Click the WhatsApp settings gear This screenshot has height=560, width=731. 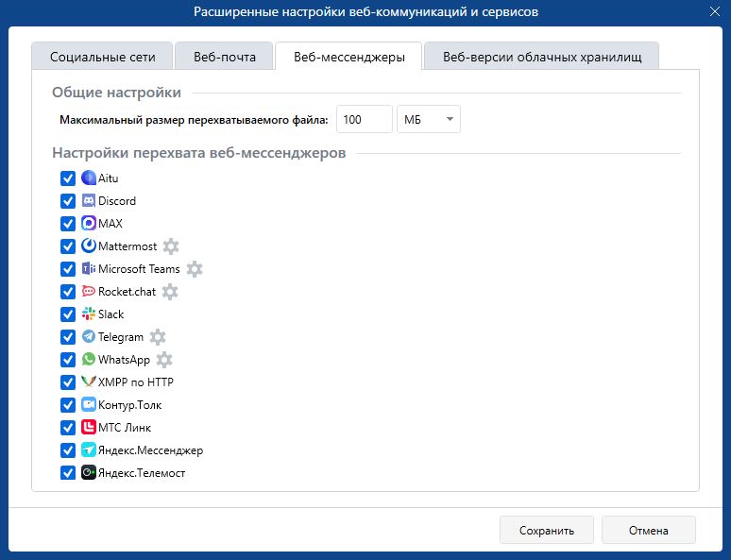(x=164, y=360)
